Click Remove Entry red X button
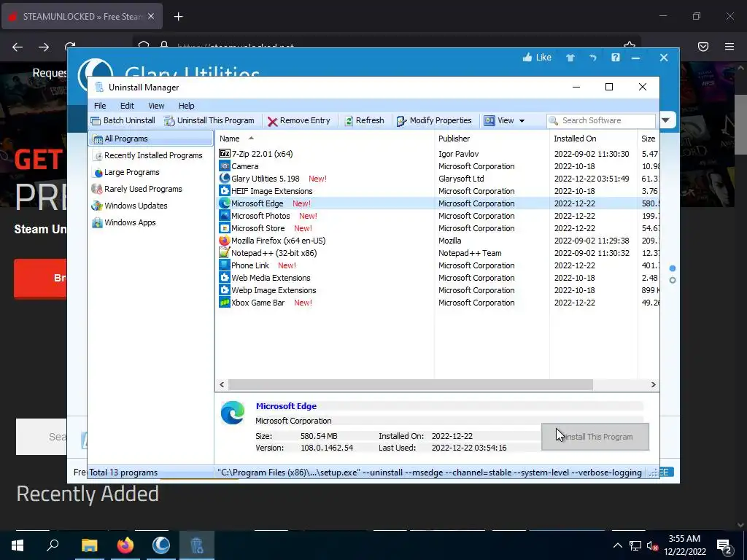The image size is (747, 560). (x=298, y=120)
